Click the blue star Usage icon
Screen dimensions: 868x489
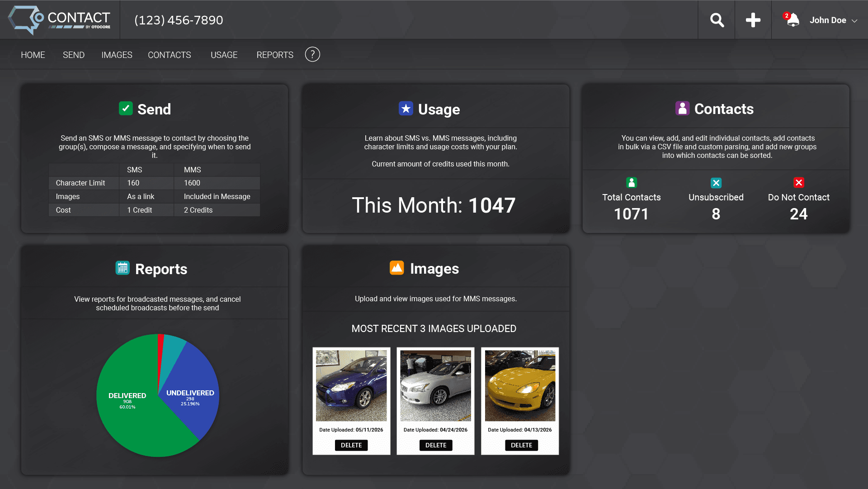pyautogui.click(x=406, y=109)
